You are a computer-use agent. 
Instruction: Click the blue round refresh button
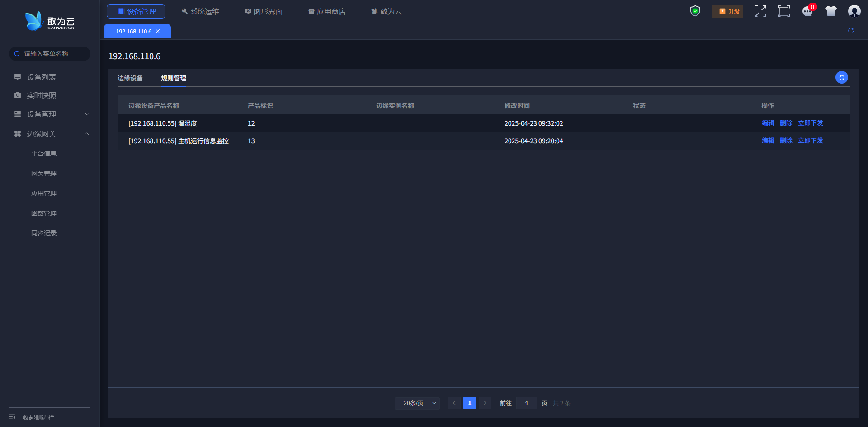tap(842, 77)
